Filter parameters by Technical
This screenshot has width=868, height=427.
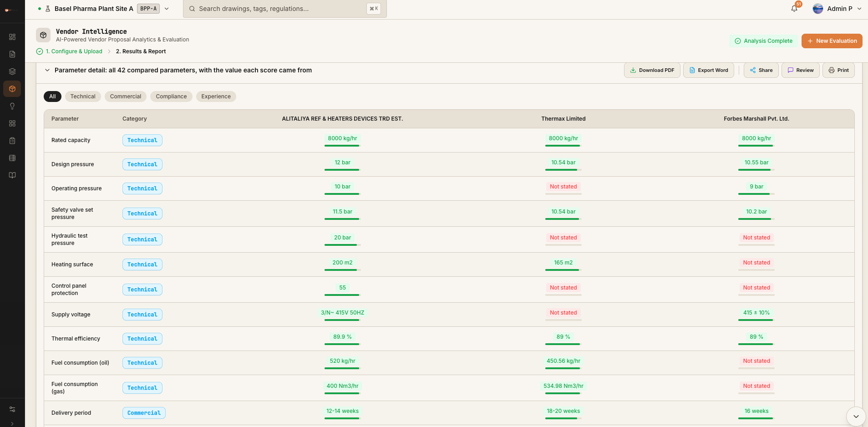pos(83,97)
